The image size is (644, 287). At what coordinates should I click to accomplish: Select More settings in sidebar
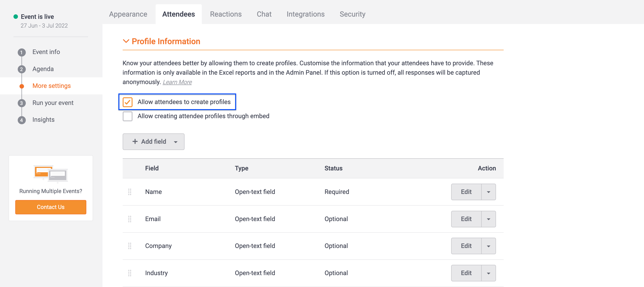pyautogui.click(x=52, y=86)
